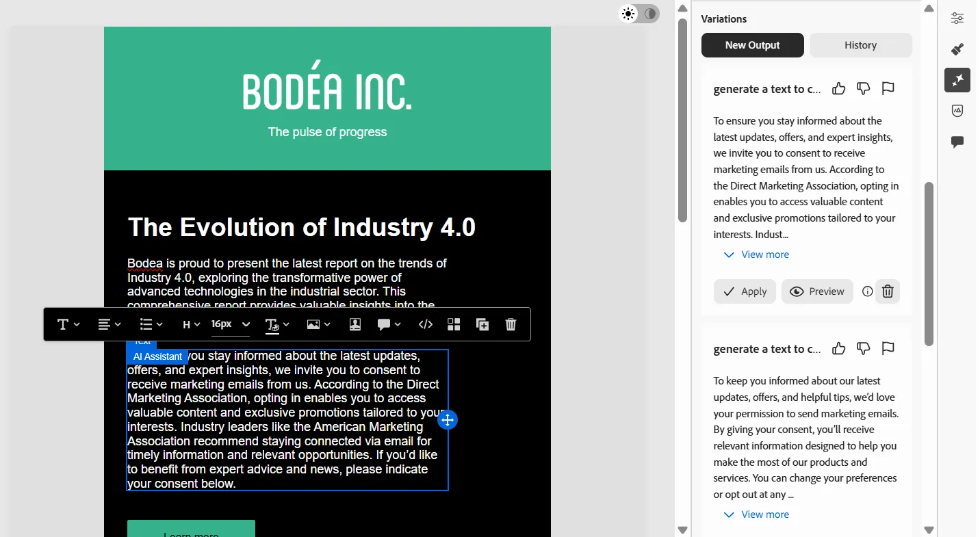Flag the variation starting "To ensure"

tap(888, 88)
